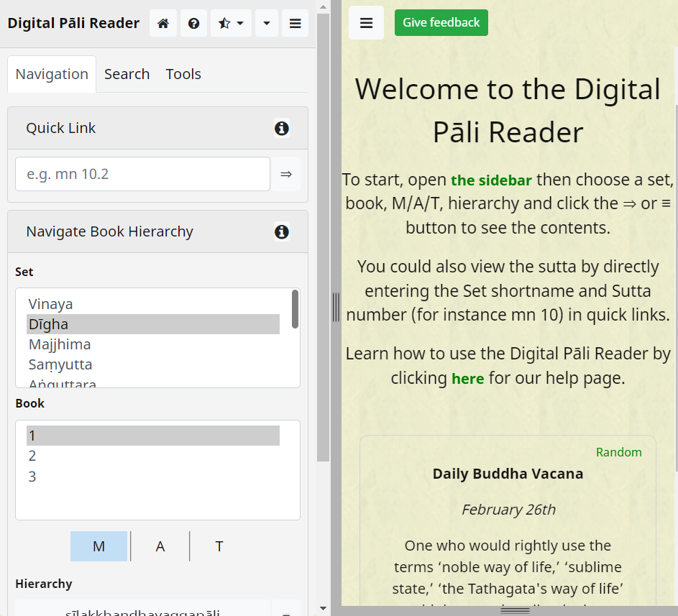
Task: Switch to the Tools tab
Action: tap(183, 74)
